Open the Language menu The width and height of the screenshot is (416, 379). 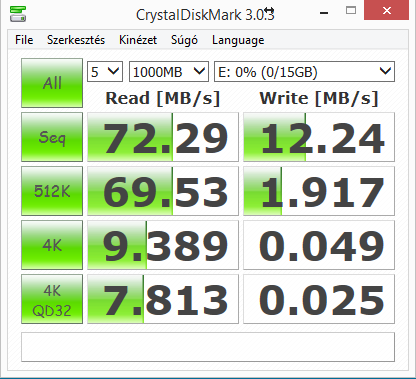[x=238, y=40]
